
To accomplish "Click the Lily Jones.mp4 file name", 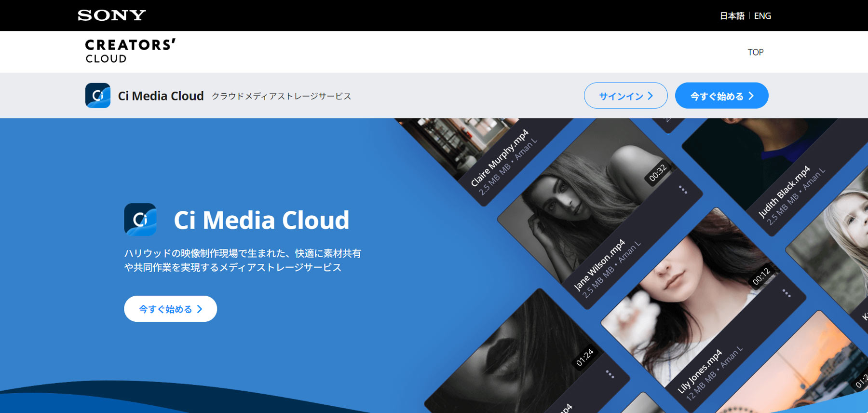I will click(700, 371).
